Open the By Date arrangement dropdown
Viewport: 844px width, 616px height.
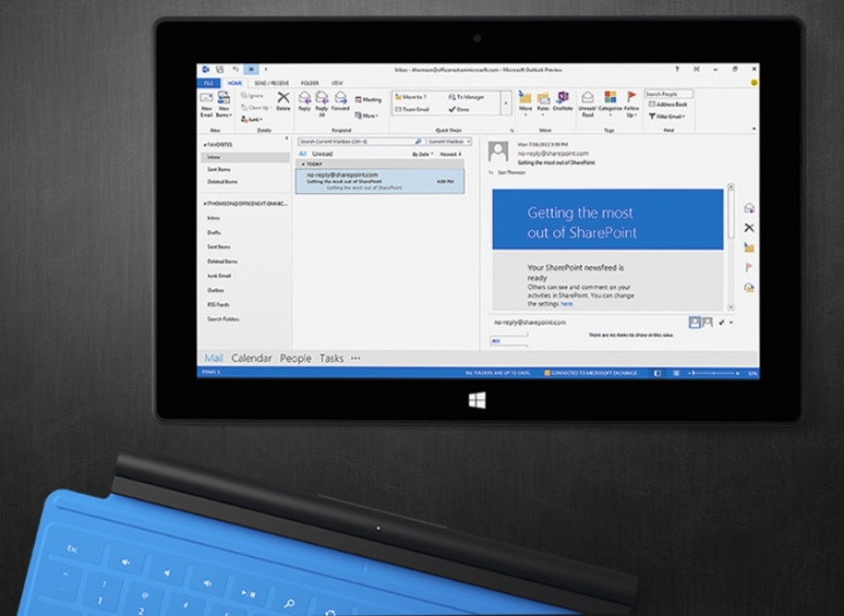point(423,154)
